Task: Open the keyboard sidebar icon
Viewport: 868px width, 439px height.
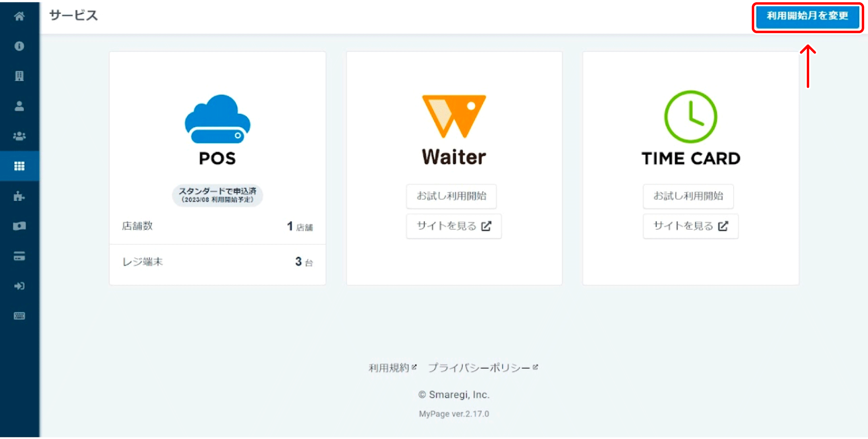Action: click(19, 316)
